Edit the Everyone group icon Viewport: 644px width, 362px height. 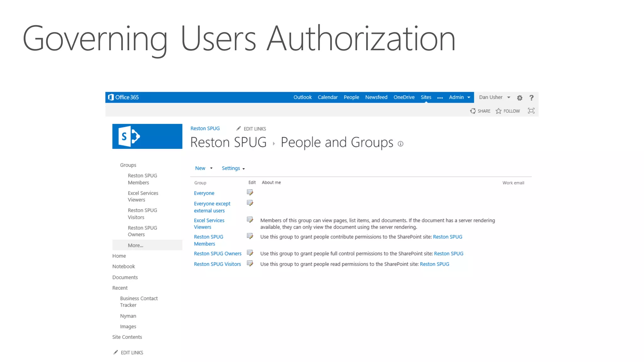click(250, 192)
